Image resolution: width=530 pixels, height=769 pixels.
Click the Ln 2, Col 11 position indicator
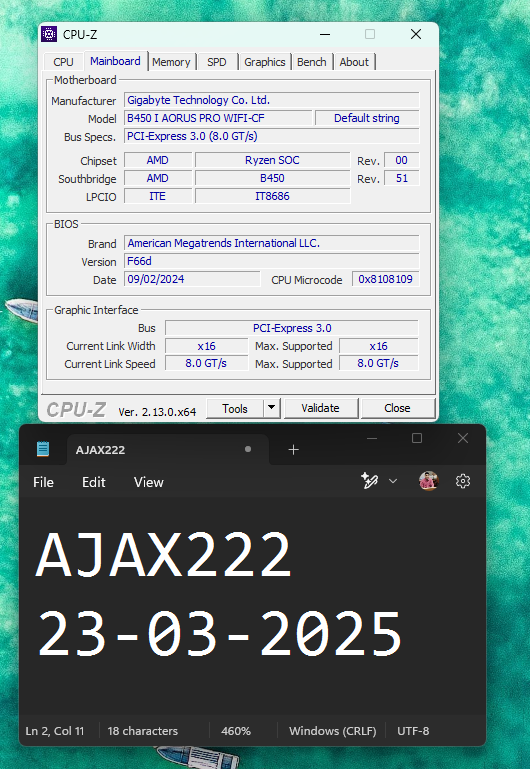[x=55, y=731]
